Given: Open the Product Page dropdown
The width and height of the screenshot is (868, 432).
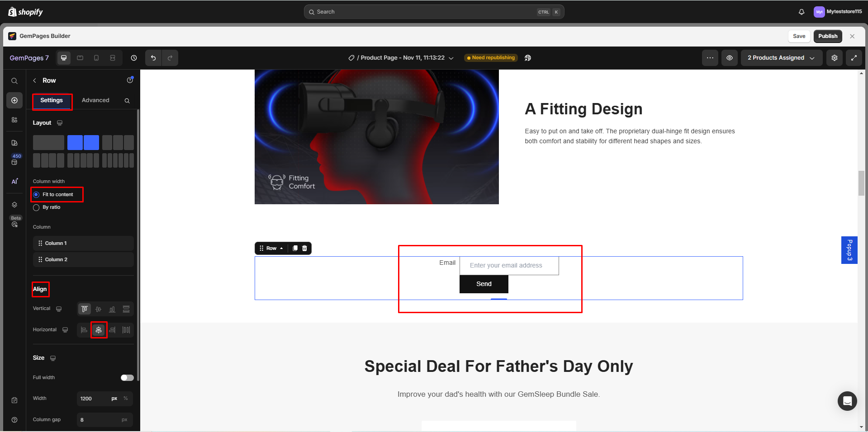Looking at the screenshot, I should click(x=451, y=58).
